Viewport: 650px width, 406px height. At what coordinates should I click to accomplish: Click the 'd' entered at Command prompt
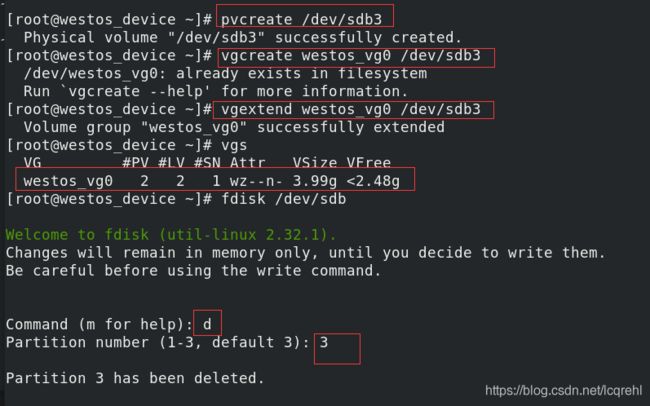(x=207, y=324)
